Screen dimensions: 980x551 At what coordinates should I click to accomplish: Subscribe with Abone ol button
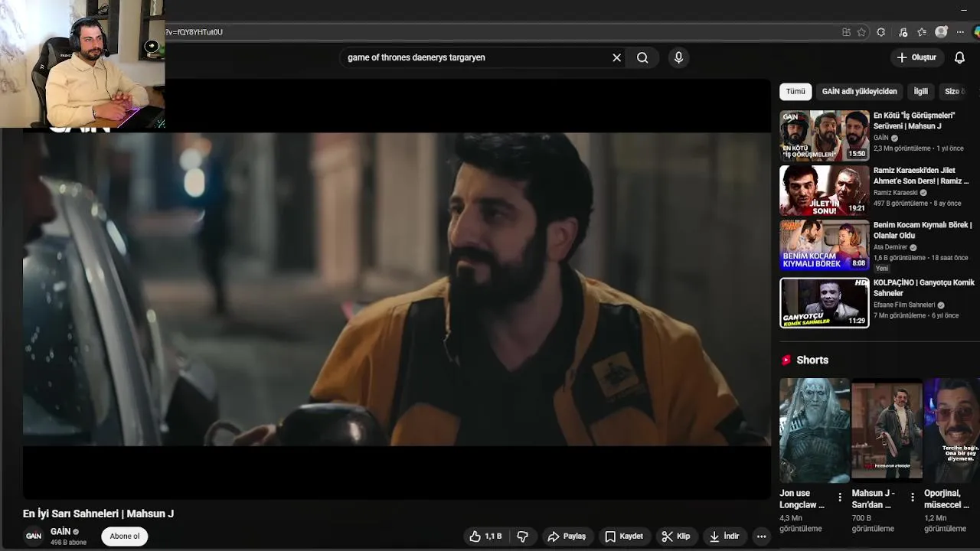[125, 536]
